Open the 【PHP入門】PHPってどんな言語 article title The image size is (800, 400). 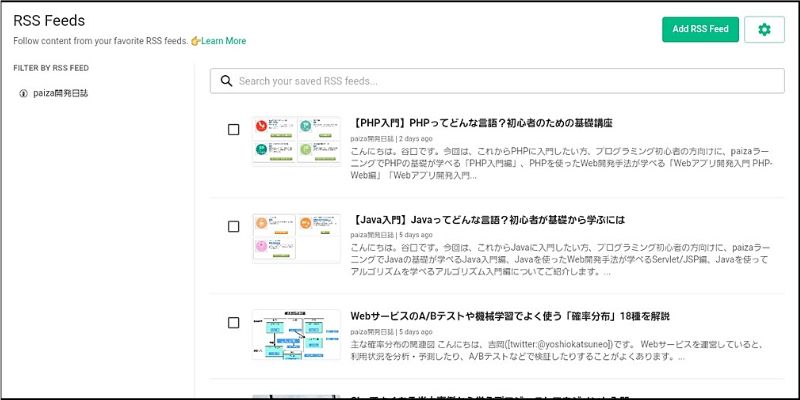pos(481,123)
